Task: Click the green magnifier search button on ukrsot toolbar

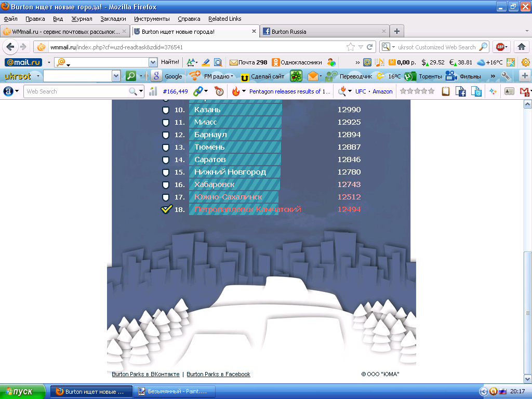Action: pyautogui.click(x=130, y=76)
